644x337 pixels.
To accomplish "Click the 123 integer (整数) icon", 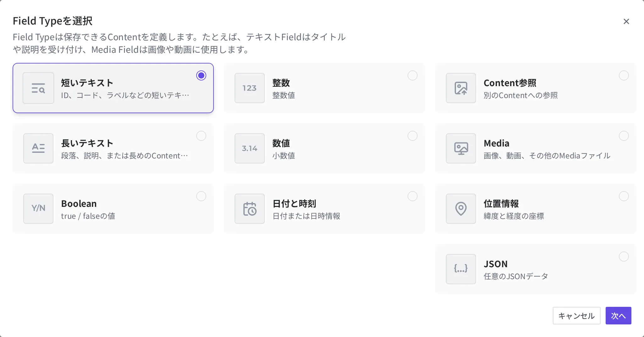I will [250, 88].
